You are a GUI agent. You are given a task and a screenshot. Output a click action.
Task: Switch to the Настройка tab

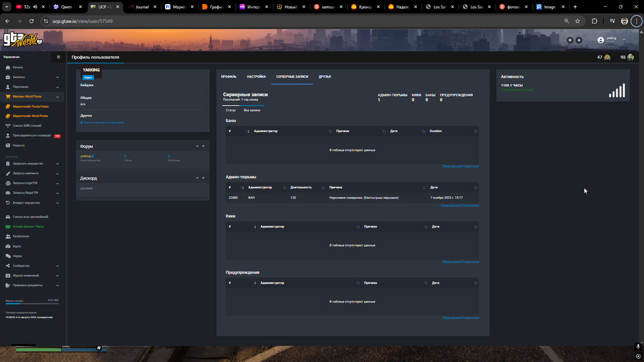pos(256,77)
